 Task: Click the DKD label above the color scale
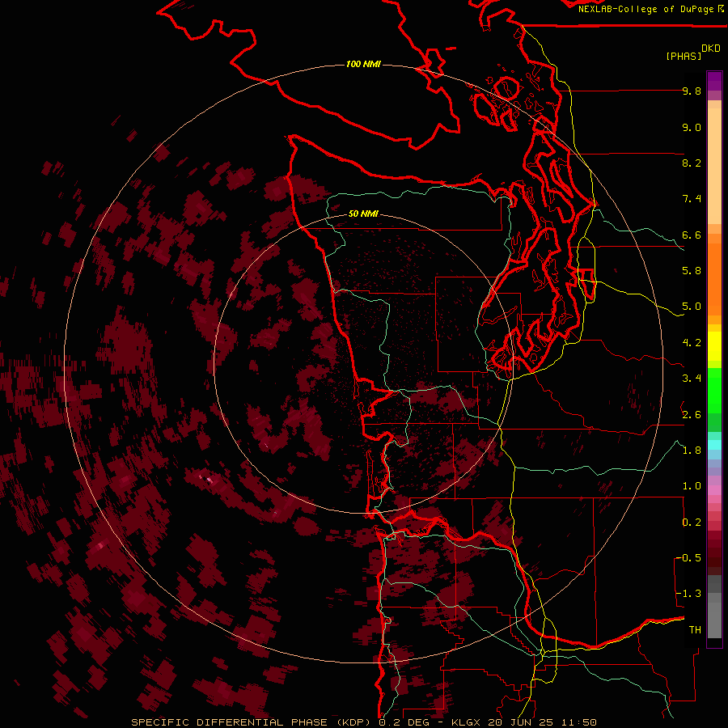(711, 49)
